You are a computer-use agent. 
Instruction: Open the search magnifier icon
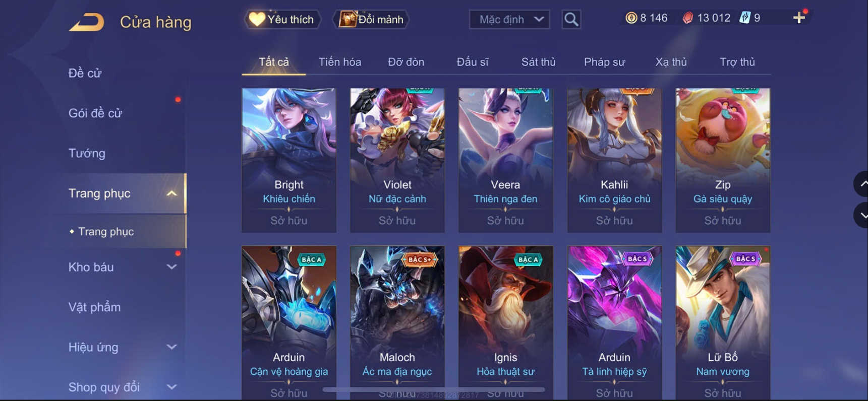pyautogui.click(x=571, y=20)
